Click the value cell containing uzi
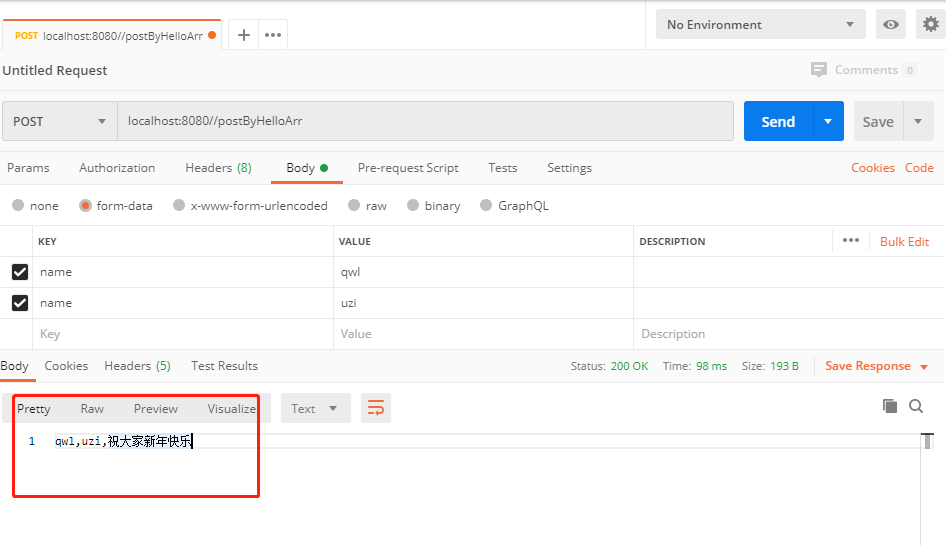Screen dimensions: 946x545 click(483, 303)
